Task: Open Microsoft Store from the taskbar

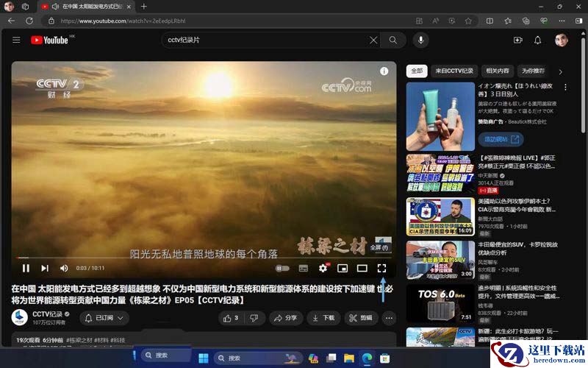Action: 384,358
